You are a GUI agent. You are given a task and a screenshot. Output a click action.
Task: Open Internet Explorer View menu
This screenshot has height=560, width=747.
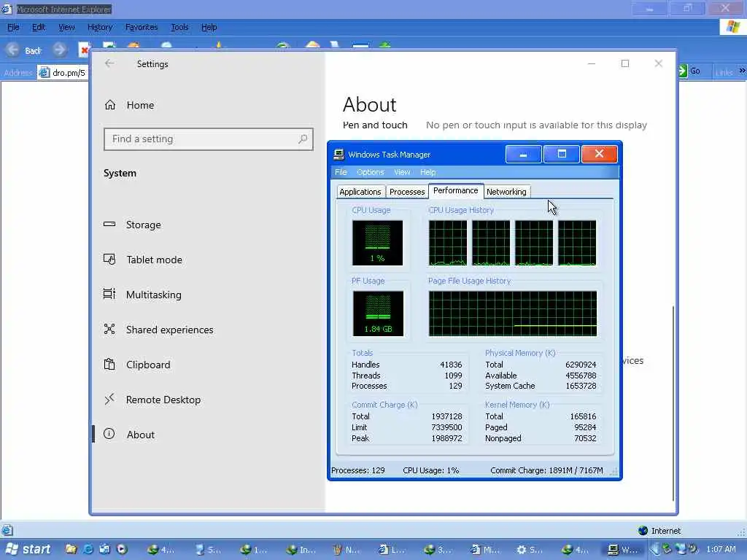66,27
